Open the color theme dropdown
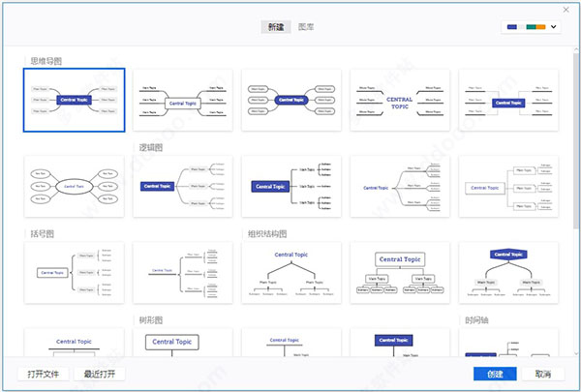Viewport: 581px width, 392px height. [x=531, y=27]
